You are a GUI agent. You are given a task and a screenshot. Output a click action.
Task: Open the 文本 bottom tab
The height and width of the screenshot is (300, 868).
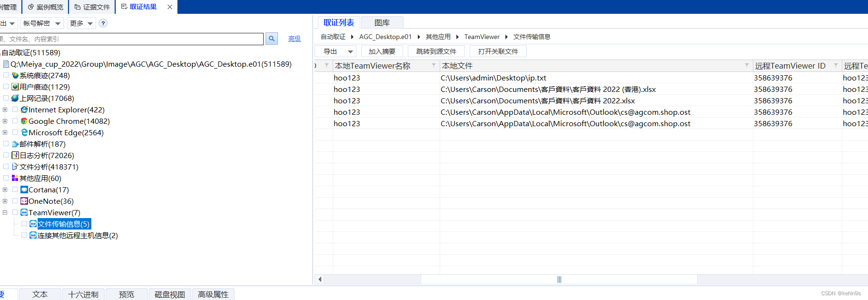40,294
